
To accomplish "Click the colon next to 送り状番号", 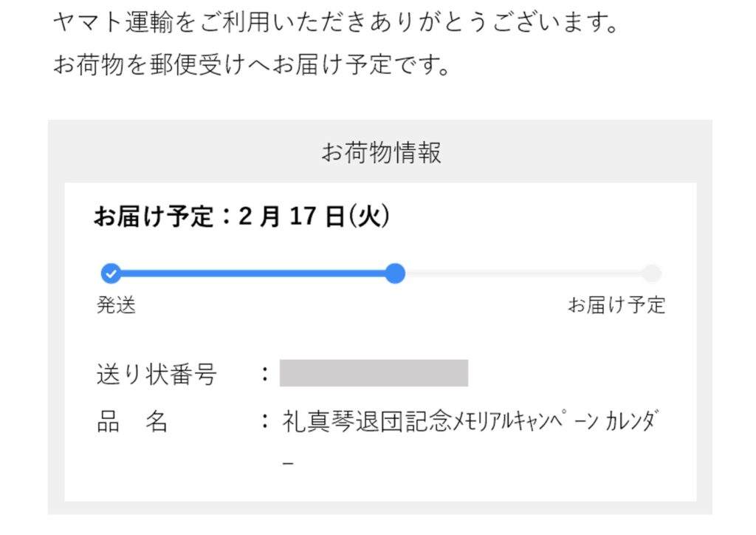I will 264,374.
